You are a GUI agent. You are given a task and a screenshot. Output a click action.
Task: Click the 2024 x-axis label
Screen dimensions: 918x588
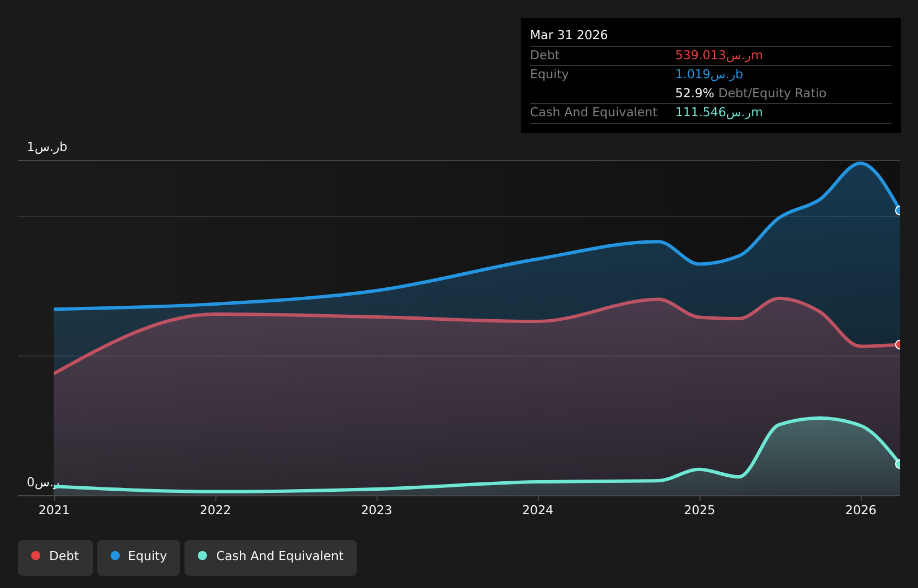[x=538, y=510]
